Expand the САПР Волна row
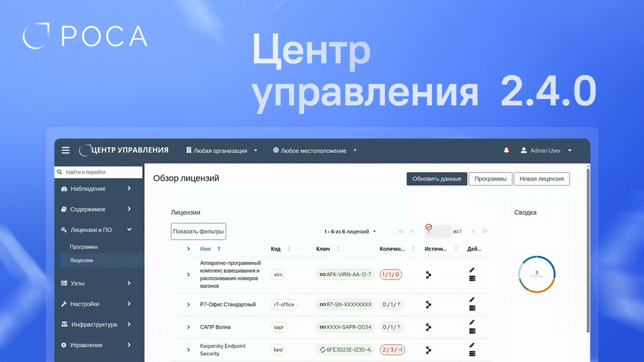 coord(188,327)
